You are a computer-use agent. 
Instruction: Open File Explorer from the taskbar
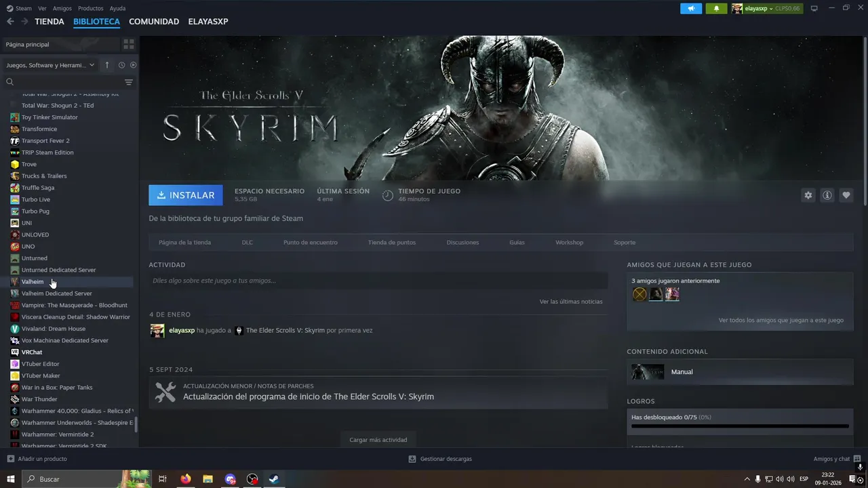coord(208,479)
